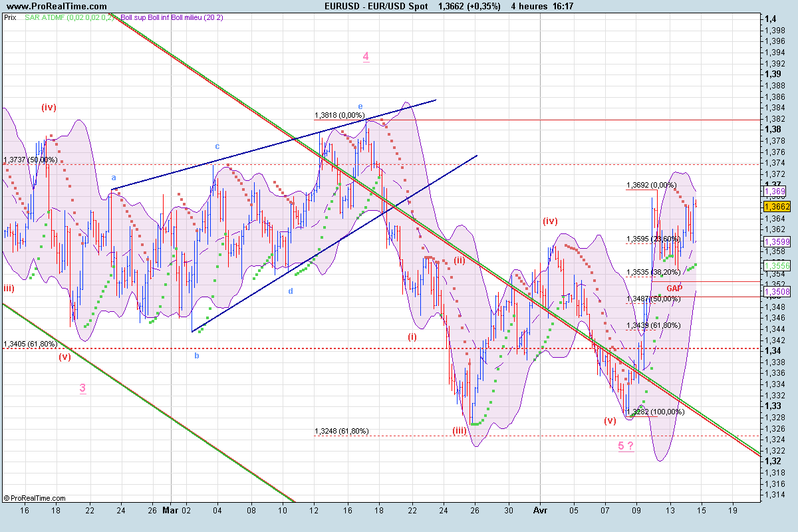Select the Boll sup Boll inf Boll milieu (20 2) label
The height and width of the screenshot is (532, 798).
(172, 17)
